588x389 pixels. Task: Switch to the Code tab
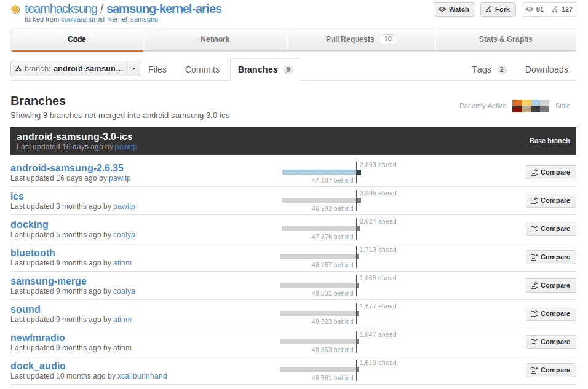(77, 39)
